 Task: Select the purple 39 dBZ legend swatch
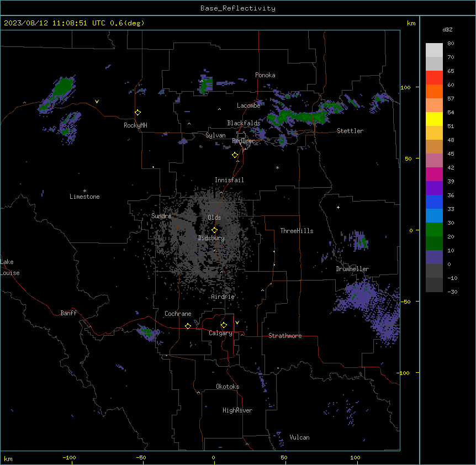point(434,188)
